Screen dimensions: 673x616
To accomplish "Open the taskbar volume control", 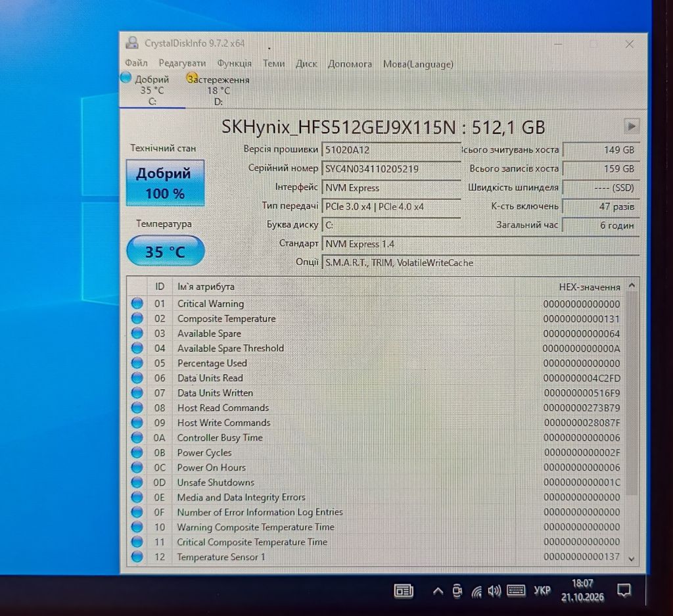I will point(494,592).
